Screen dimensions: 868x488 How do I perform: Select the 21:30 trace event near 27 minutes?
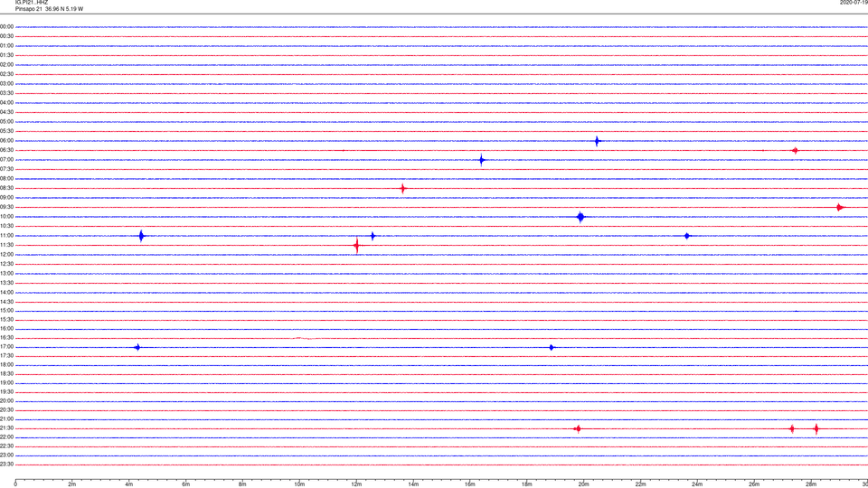tap(792, 428)
